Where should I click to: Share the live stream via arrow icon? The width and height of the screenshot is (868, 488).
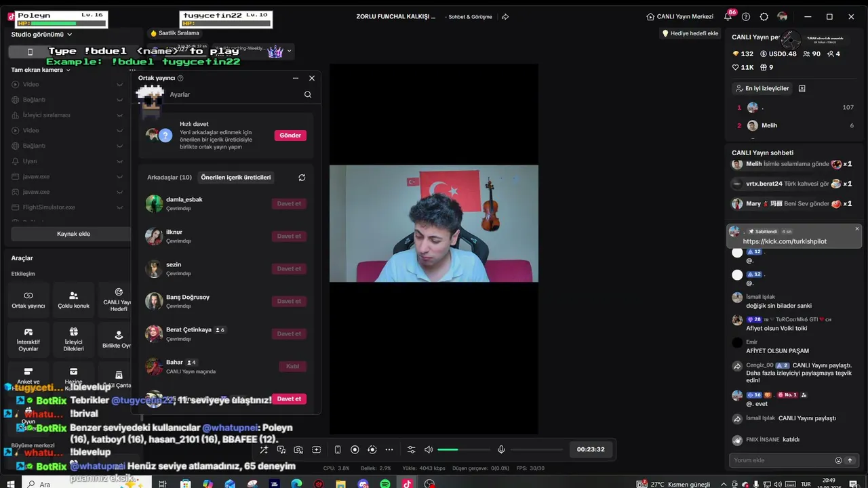(x=505, y=16)
